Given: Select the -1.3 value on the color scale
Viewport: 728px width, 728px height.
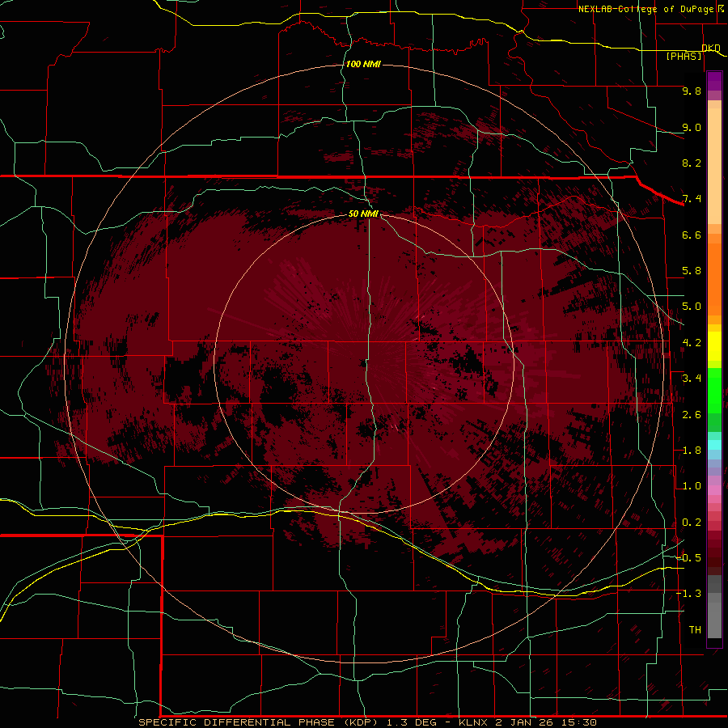Looking at the screenshot, I should coord(688,594).
